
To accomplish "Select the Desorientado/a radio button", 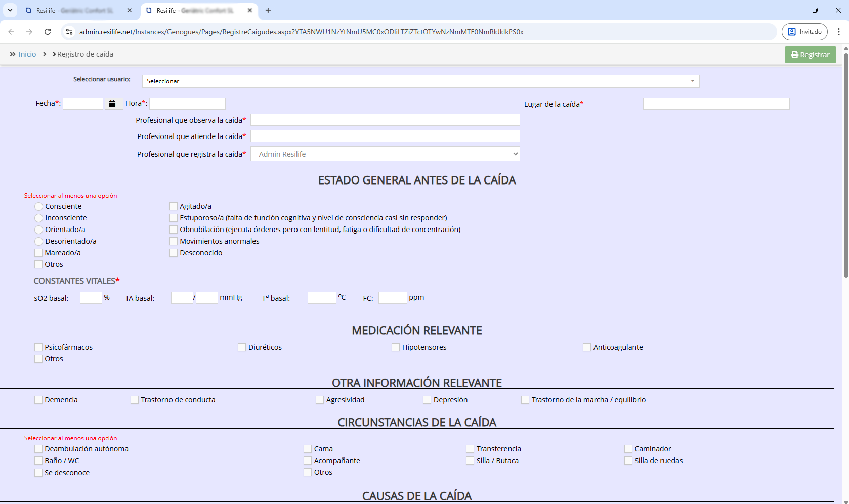I will (39, 242).
